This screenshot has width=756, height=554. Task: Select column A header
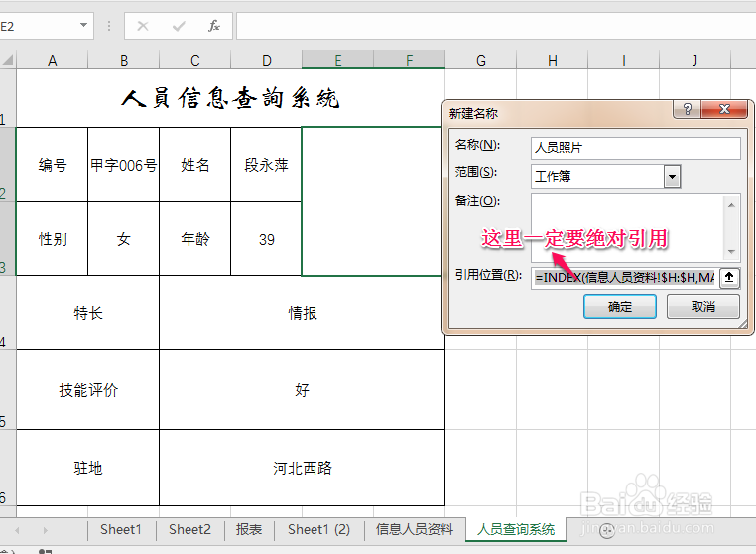pos(52,60)
